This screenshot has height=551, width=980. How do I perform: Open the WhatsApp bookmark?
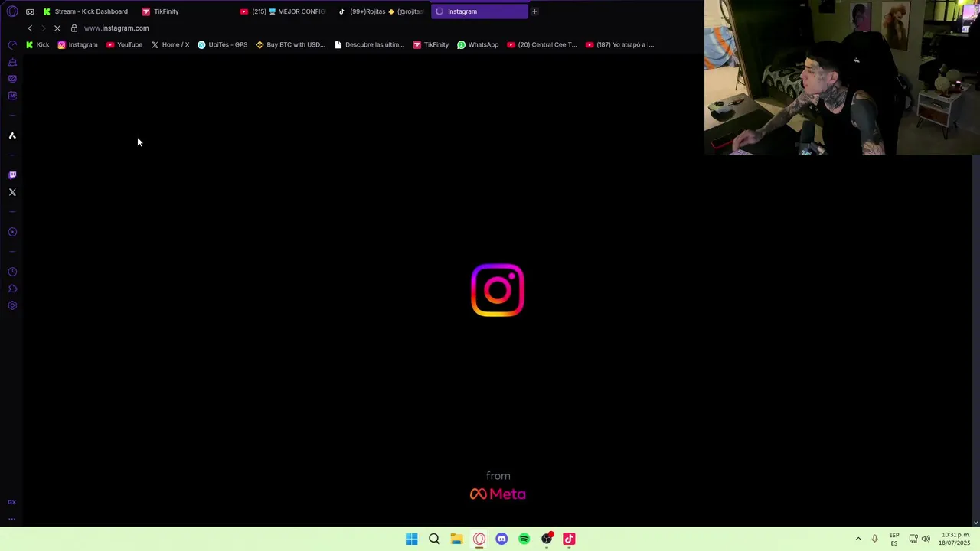pyautogui.click(x=478, y=44)
